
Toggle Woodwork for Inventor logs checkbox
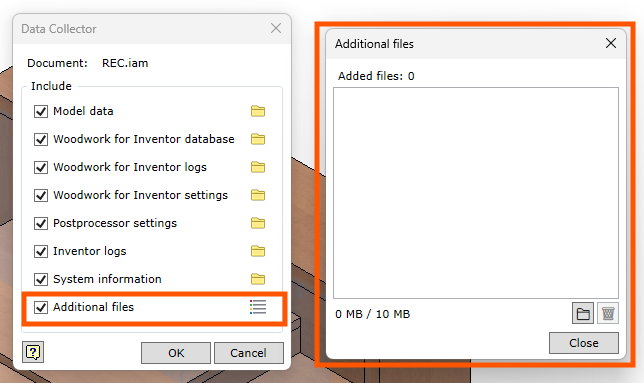tap(41, 167)
